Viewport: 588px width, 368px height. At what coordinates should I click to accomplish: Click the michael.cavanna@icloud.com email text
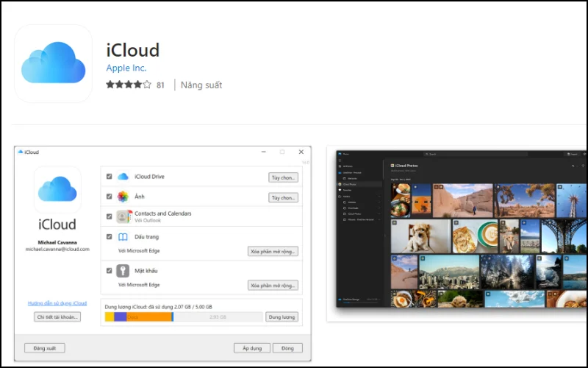[57, 249]
